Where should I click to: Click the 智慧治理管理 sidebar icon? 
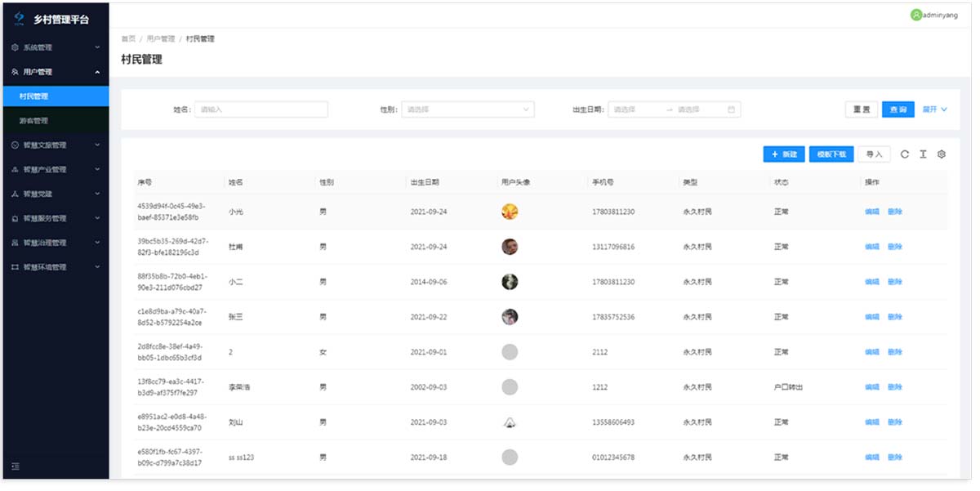coord(16,243)
